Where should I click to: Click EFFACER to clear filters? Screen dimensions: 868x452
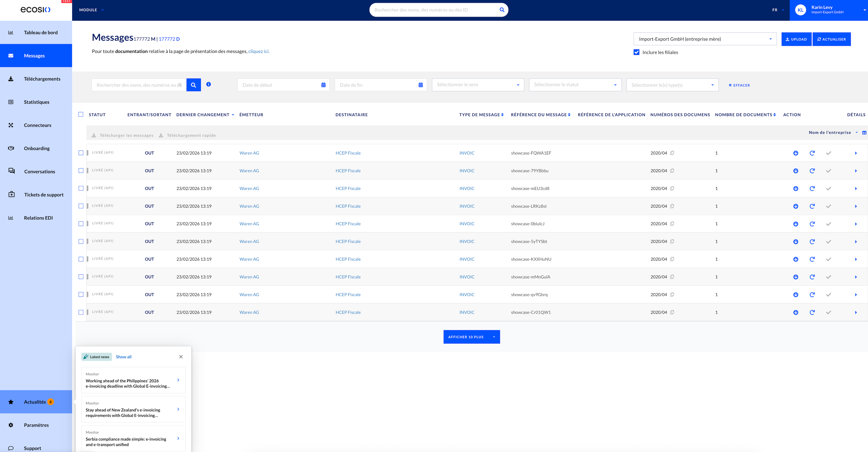[739, 85]
